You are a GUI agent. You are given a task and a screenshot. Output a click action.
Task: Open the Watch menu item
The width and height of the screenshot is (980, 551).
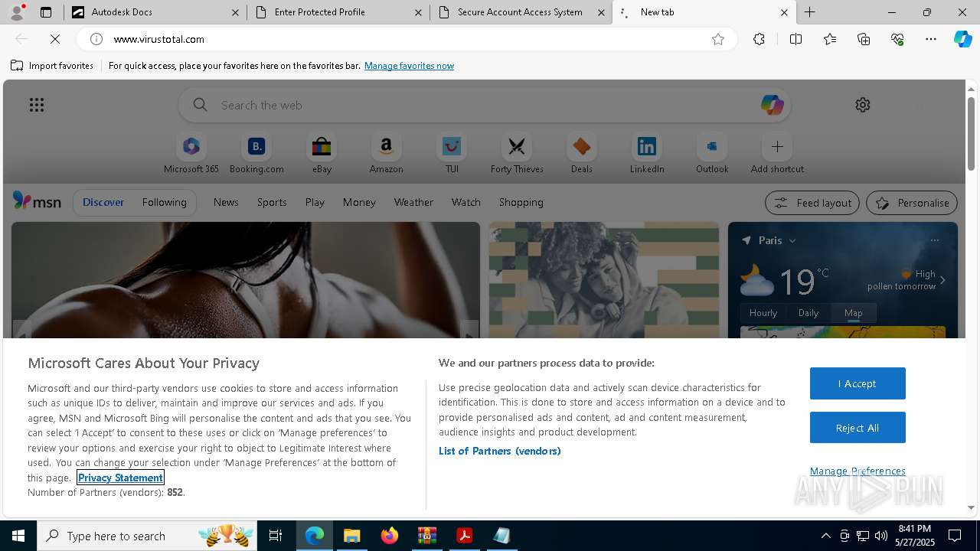coord(466,202)
